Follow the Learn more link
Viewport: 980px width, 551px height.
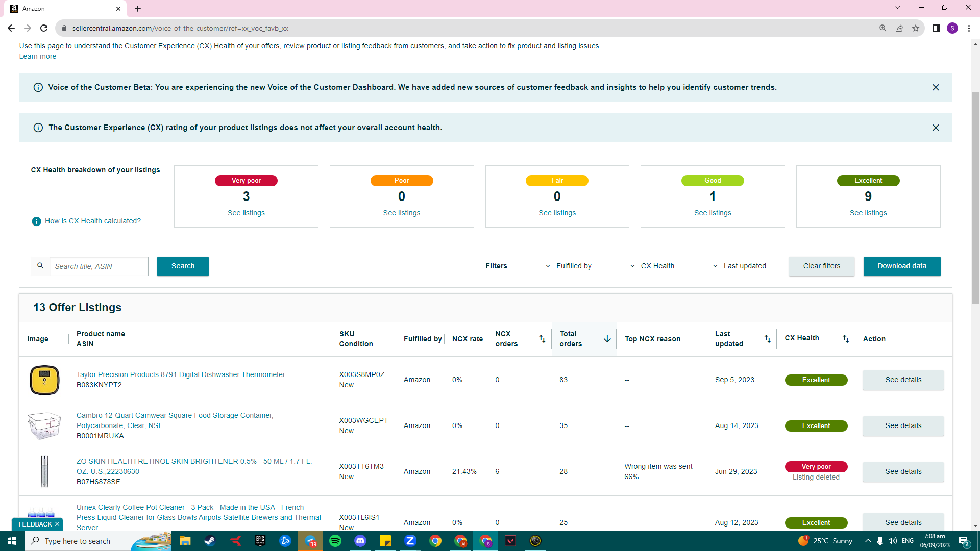pos(38,57)
